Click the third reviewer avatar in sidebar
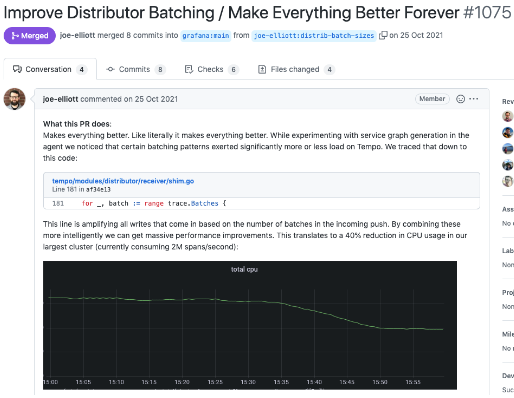Viewport: 514px width, 398px height. tap(508, 149)
